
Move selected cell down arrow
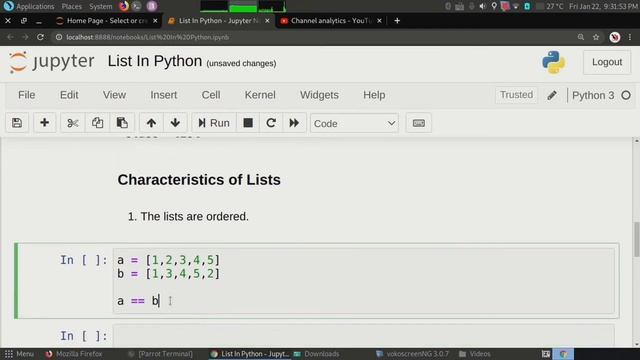tap(176, 123)
